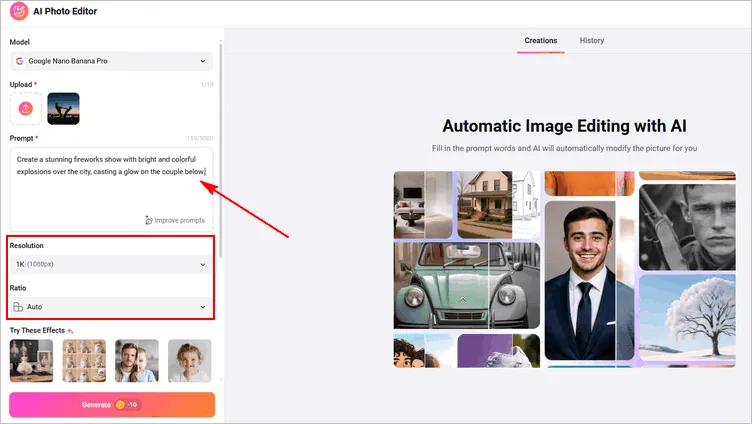This screenshot has height=424, width=752.
Task: Open the Google Nano Banana Pro model dropdown
Action: (x=112, y=61)
